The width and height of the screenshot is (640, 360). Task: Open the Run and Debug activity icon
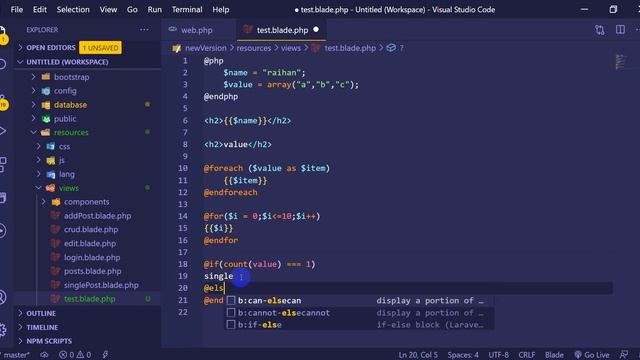(2, 131)
